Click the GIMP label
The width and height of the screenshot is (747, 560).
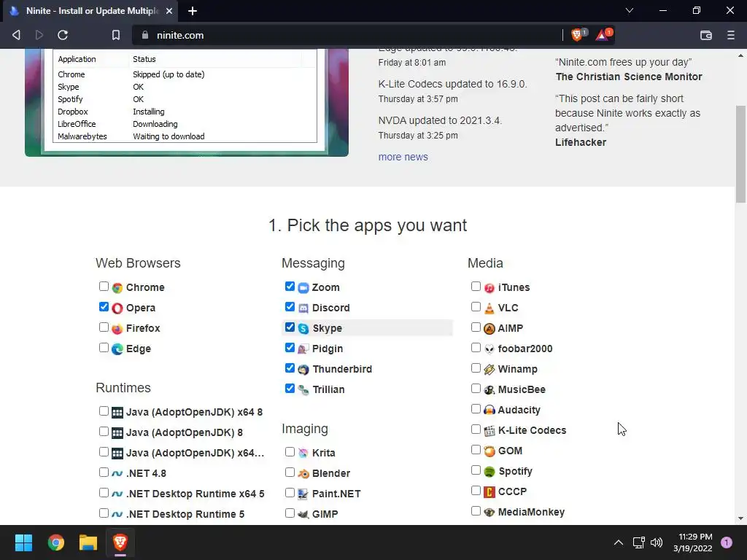pyautogui.click(x=325, y=514)
